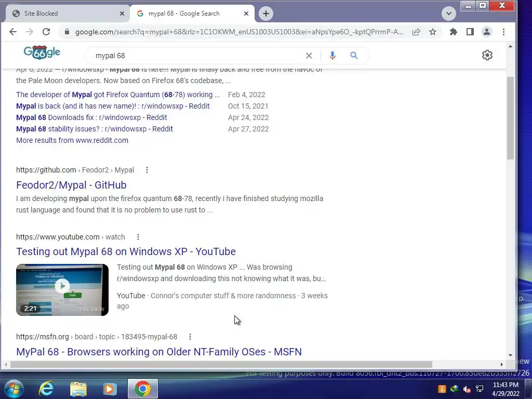Click 'More results from www.reddit.com'

click(x=72, y=140)
